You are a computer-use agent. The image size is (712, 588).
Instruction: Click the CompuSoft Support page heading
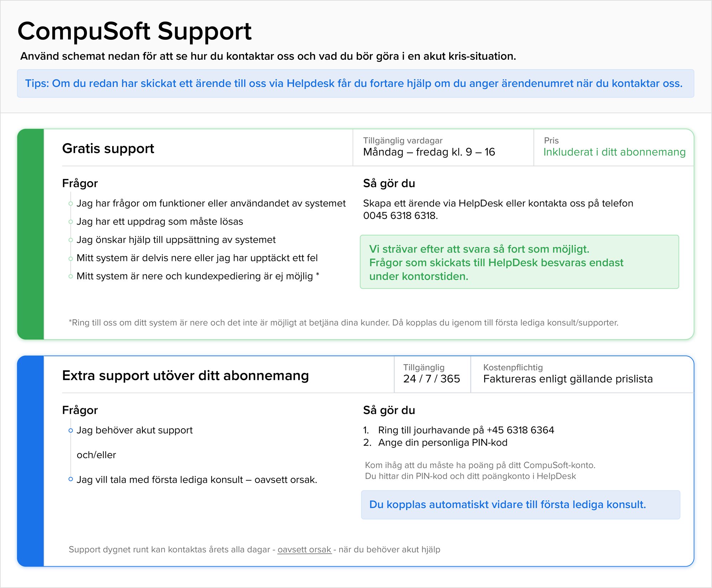coord(135,31)
